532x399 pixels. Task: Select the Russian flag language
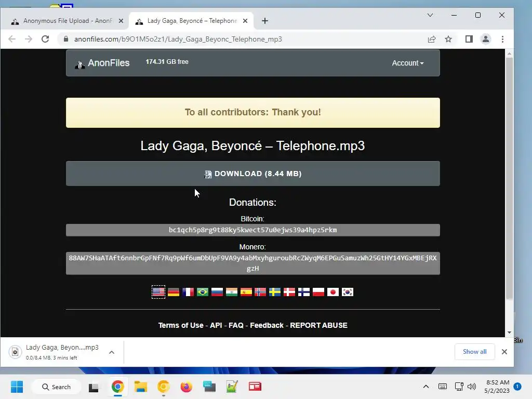(x=217, y=292)
